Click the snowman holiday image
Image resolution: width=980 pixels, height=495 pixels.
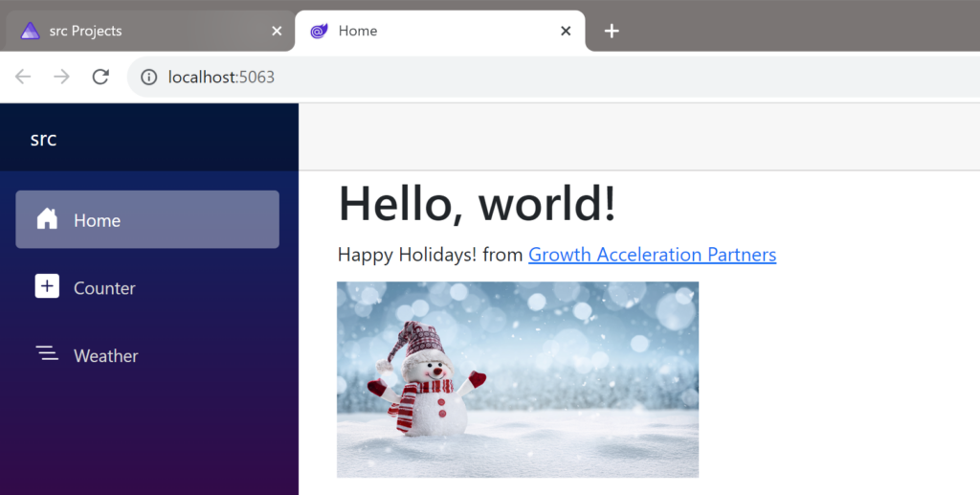[x=518, y=379]
